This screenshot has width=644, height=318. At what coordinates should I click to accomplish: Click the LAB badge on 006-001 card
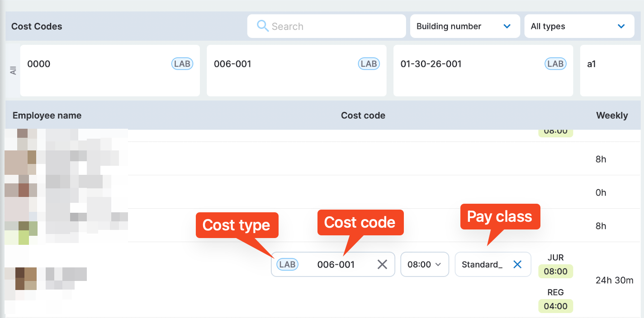click(369, 64)
